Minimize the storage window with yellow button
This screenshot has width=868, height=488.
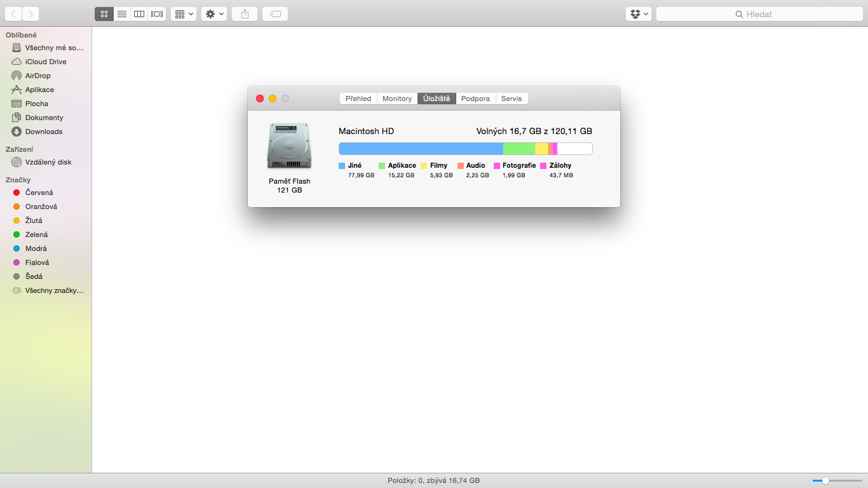(x=273, y=98)
